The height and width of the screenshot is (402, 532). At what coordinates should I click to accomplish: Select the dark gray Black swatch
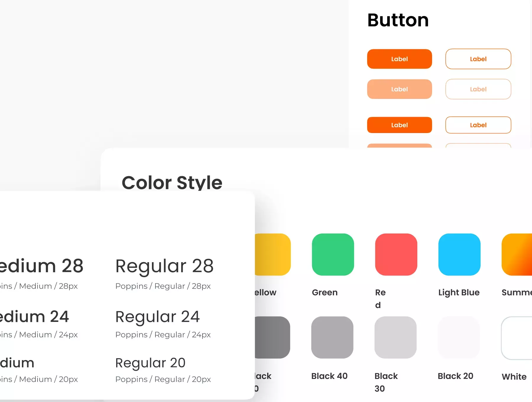pos(272,338)
